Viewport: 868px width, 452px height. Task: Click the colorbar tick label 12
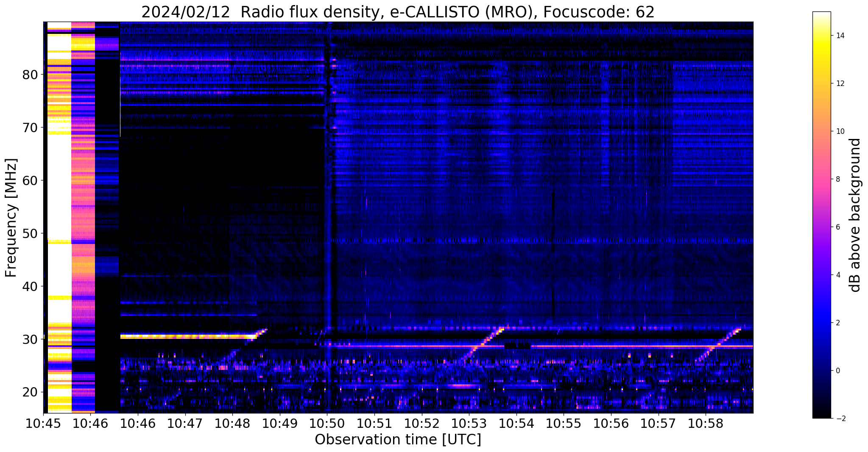click(x=839, y=83)
